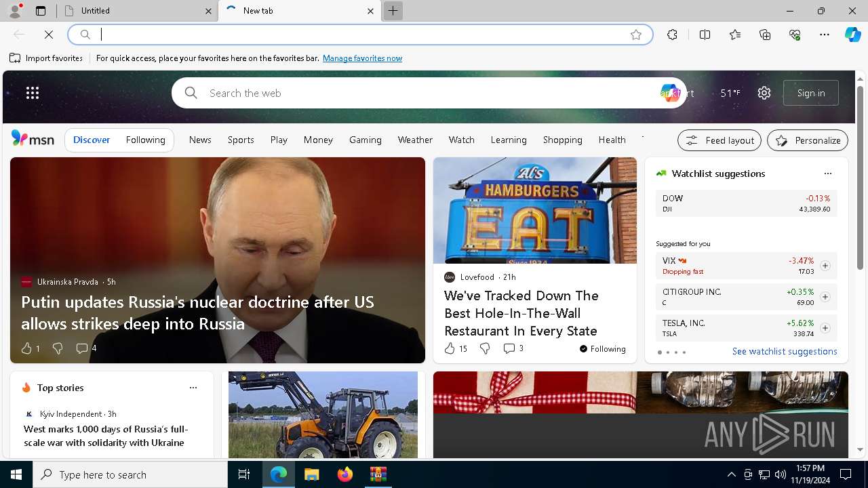
Task: Click the Copilot icon in search box
Action: coord(669,93)
